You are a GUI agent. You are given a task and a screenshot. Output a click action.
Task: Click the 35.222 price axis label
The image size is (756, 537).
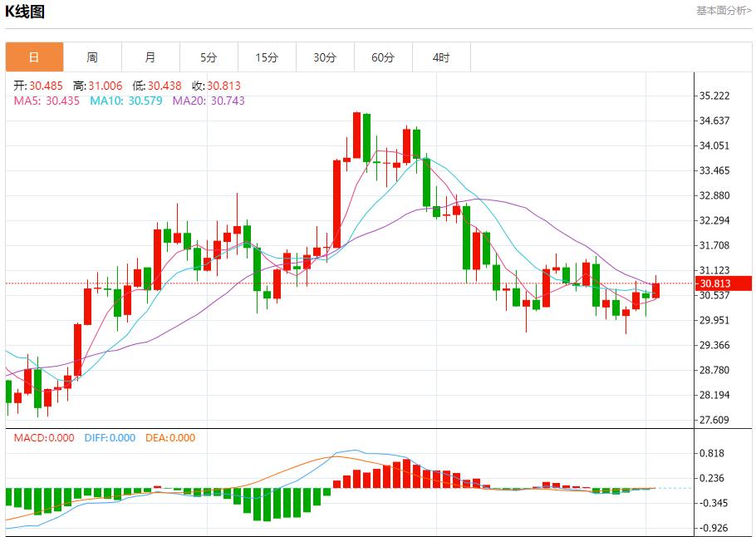(715, 96)
